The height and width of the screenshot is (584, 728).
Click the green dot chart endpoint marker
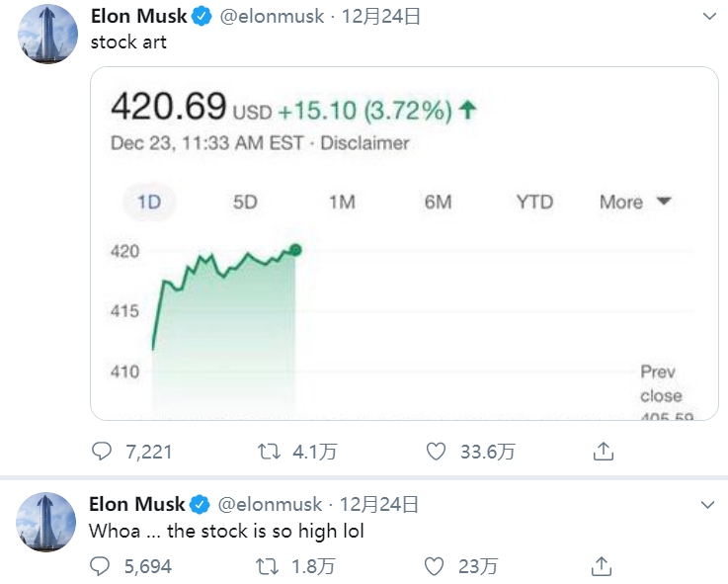pos(295,250)
